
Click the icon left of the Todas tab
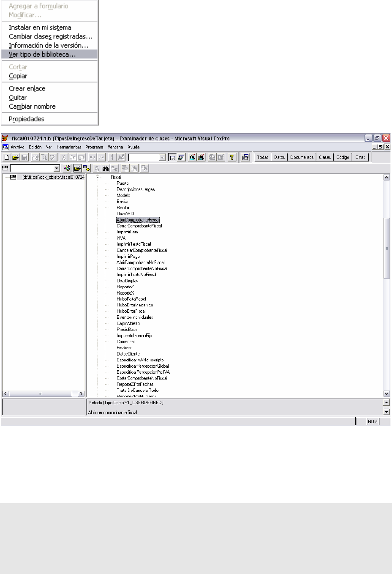click(245, 157)
